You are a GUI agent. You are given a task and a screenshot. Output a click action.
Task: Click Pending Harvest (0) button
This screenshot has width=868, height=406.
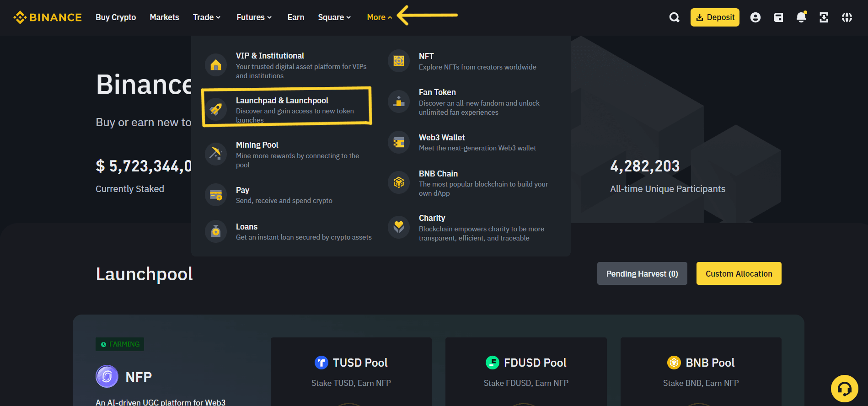point(642,273)
